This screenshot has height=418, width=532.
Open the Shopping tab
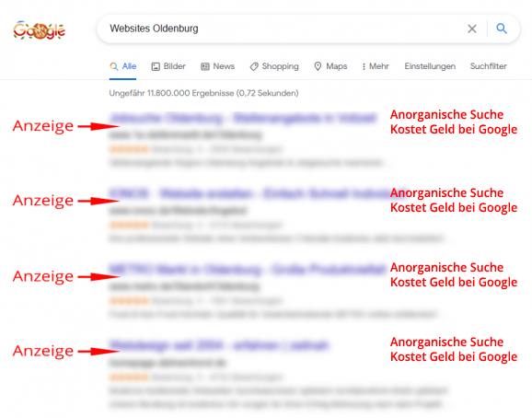tap(274, 66)
